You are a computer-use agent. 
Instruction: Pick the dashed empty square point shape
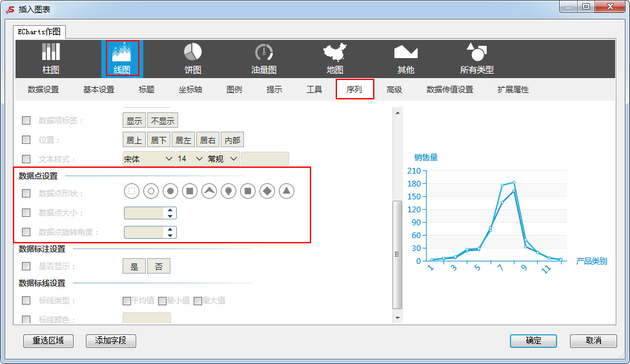pos(132,191)
